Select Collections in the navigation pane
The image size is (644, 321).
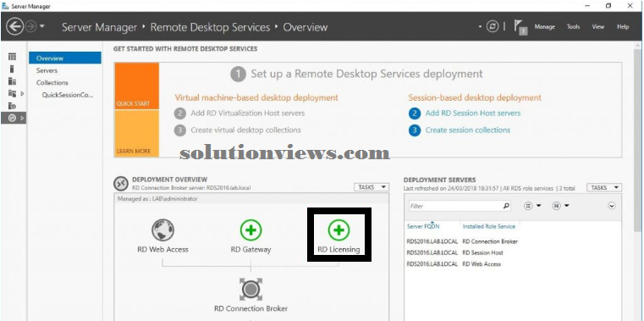[52, 83]
